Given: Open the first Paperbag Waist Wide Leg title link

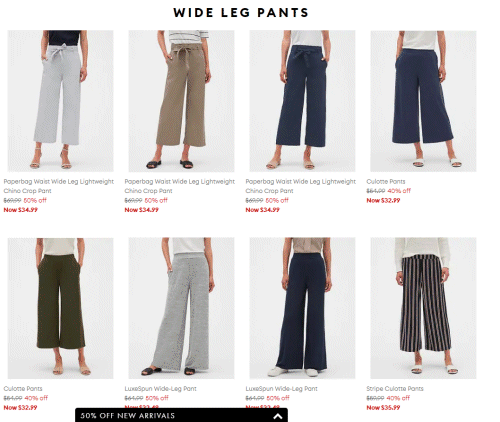Looking at the screenshot, I should 59,186.
